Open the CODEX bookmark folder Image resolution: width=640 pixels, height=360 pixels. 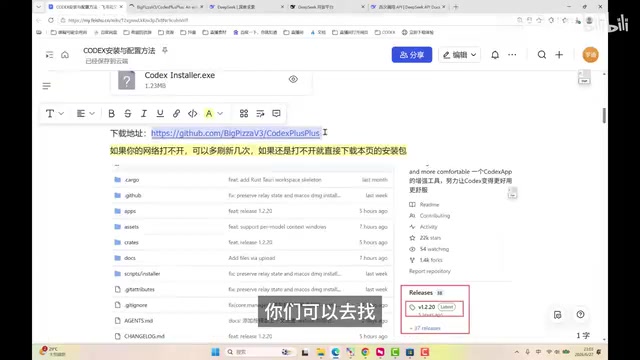(x=384, y=32)
